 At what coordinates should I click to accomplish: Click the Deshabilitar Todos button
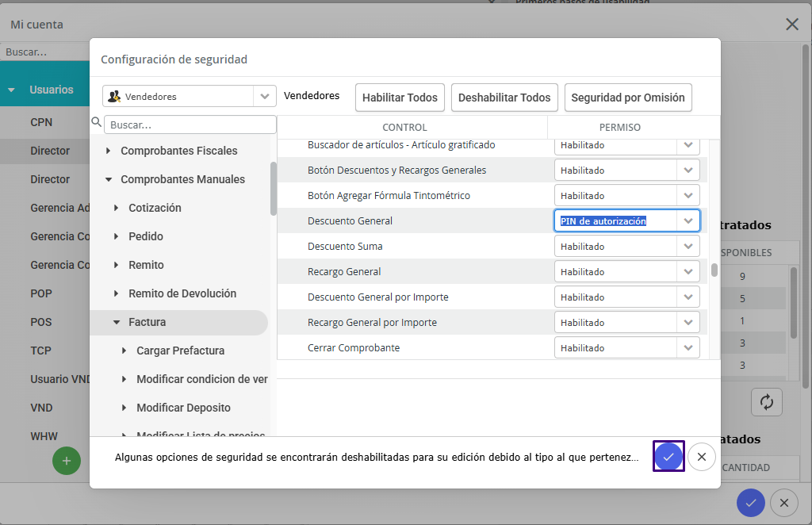(504, 98)
